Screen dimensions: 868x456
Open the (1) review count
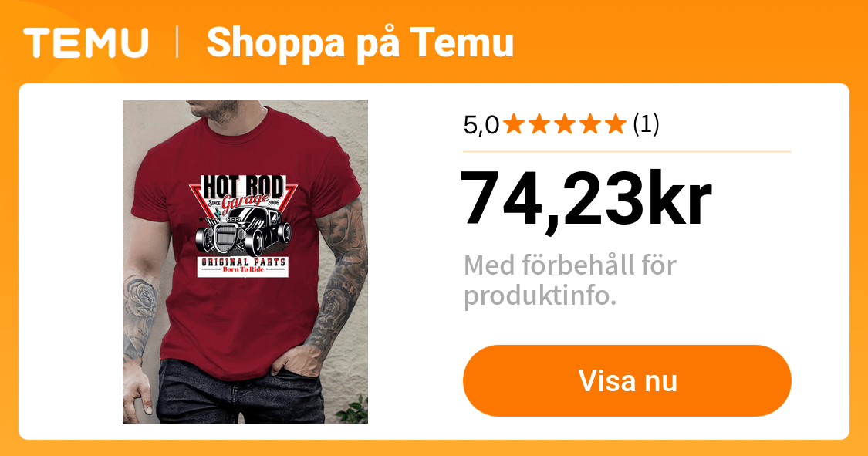646,124
